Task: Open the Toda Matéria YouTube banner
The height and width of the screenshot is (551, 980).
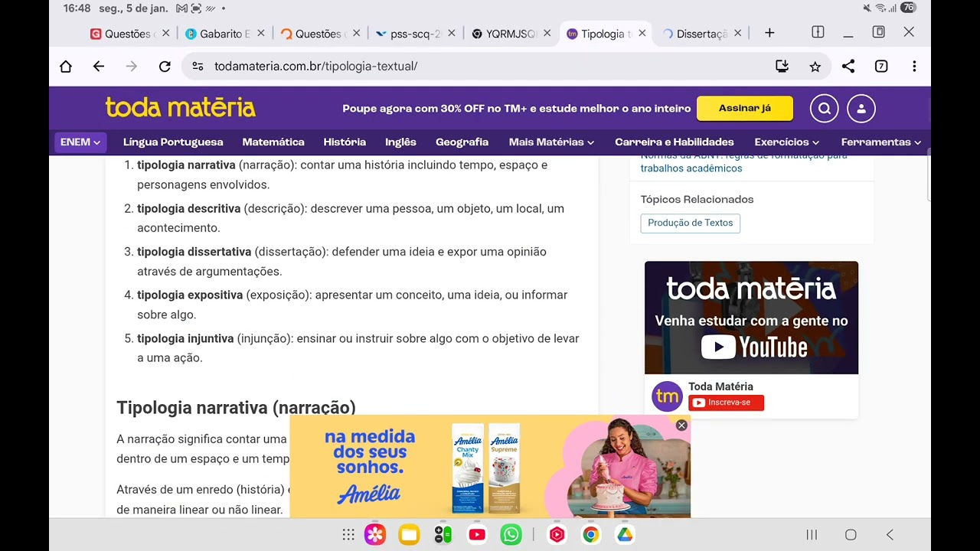Action: [751, 318]
